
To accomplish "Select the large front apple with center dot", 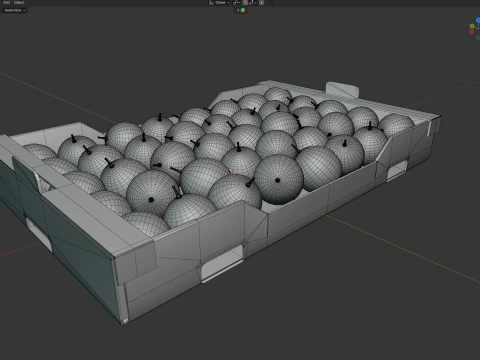I will click(278, 180).
